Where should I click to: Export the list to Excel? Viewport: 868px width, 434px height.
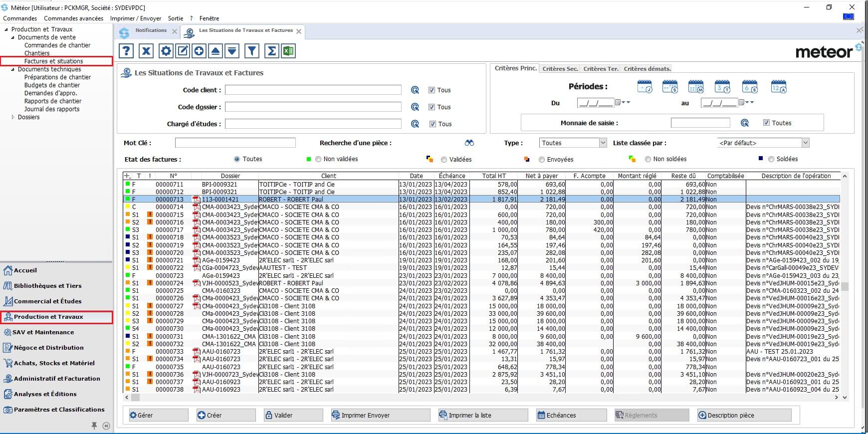tap(288, 51)
